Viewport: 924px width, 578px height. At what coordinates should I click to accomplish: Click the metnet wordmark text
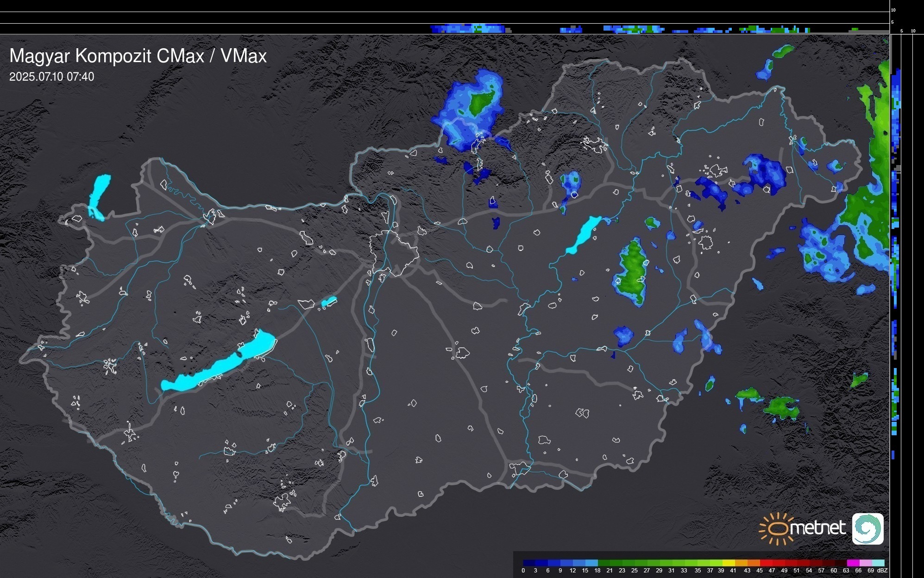click(x=817, y=528)
